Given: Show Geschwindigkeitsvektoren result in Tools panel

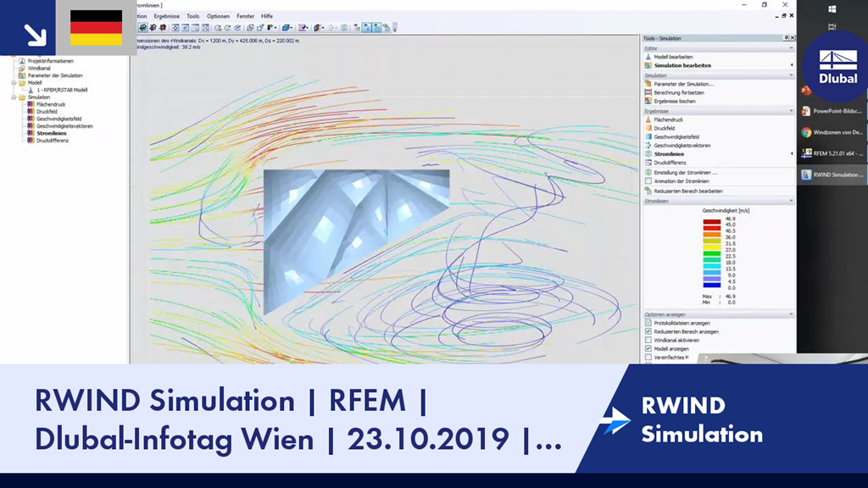Looking at the screenshot, I should point(682,146).
